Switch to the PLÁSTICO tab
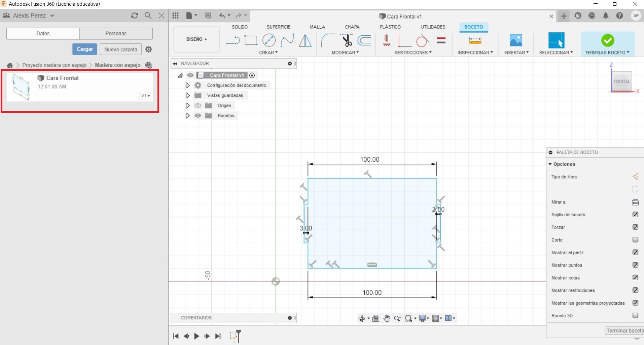The height and width of the screenshot is (345, 644). (x=390, y=27)
